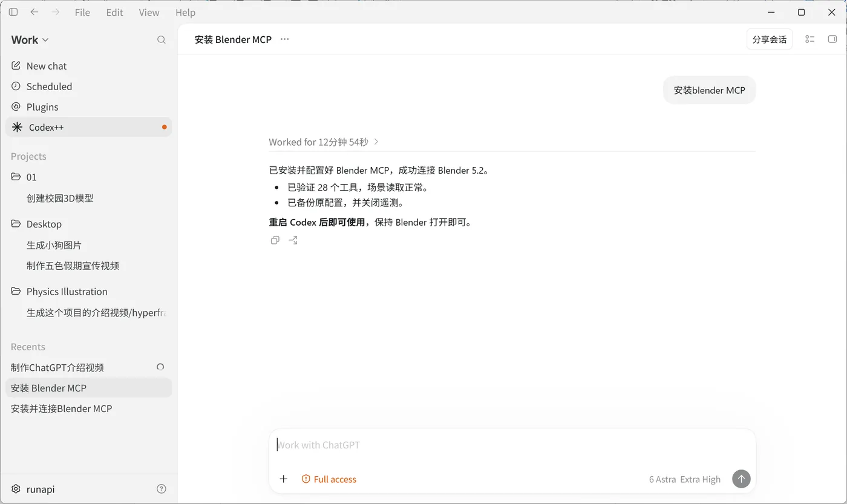The height and width of the screenshot is (504, 847).
Task: Click the line 已备份原配置，并关闭遥测。
Action: click(x=345, y=203)
